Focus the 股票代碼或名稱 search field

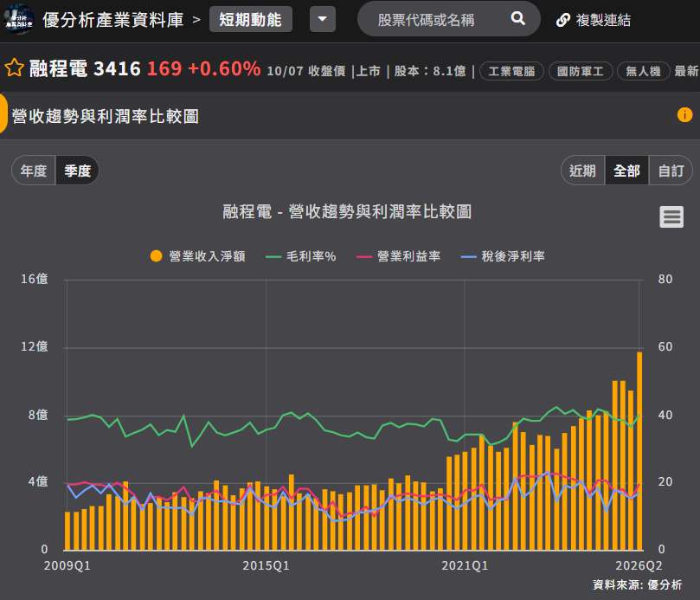[449, 19]
